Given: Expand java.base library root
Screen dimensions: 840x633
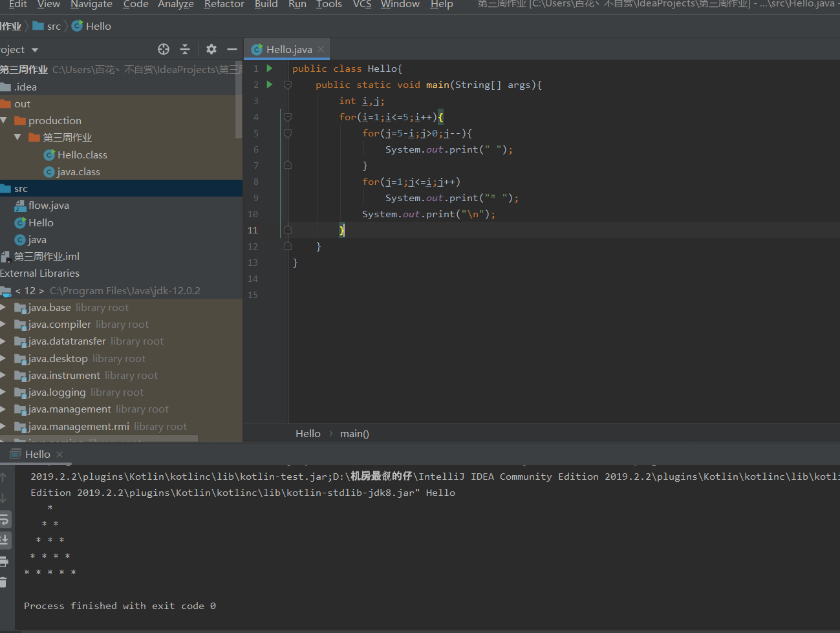Looking at the screenshot, I should [4, 308].
